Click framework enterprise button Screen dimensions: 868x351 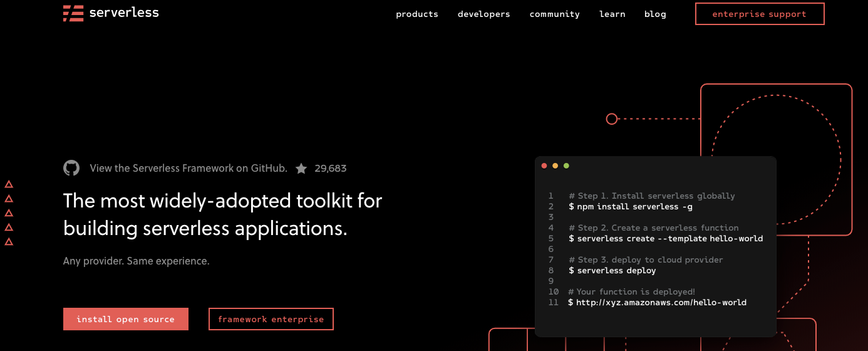coord(271,319)
